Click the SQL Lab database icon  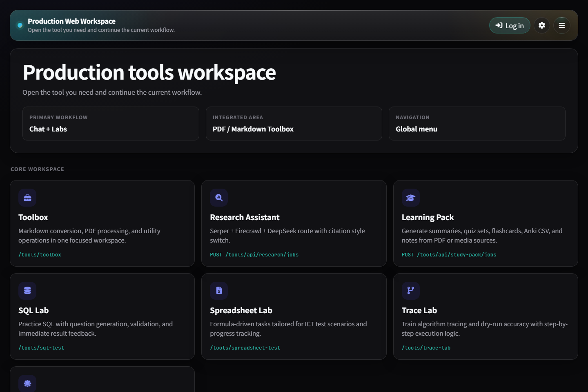point(27,291)
